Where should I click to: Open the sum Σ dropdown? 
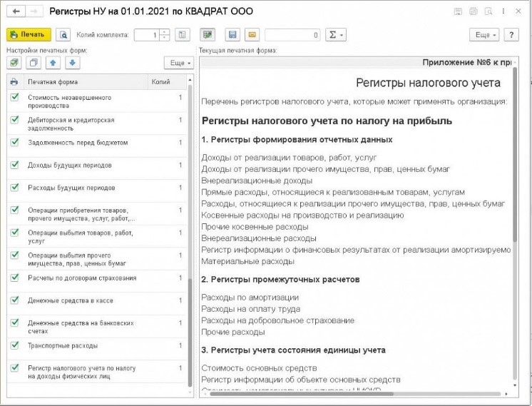(334, 34)
